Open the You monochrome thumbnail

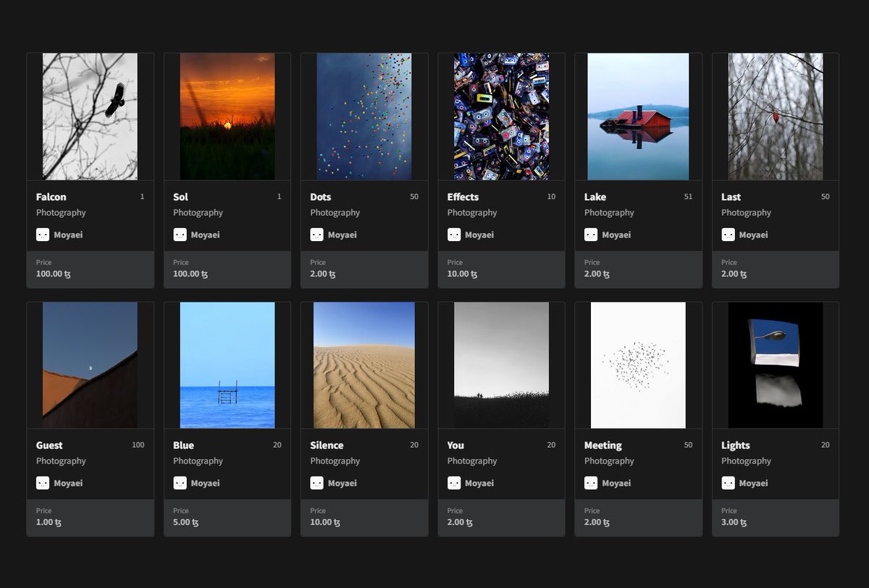(501, 365)
